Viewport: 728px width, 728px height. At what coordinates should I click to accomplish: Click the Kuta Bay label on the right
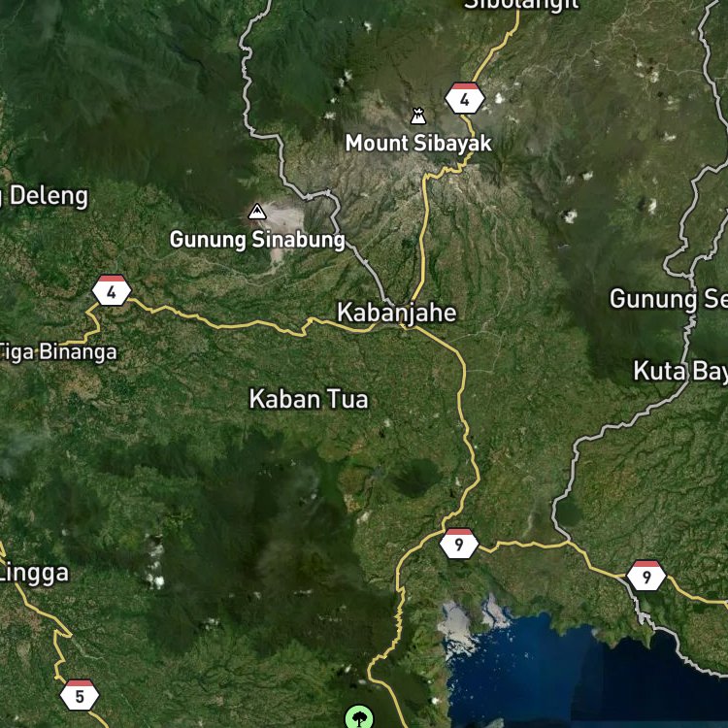[680, 371]
